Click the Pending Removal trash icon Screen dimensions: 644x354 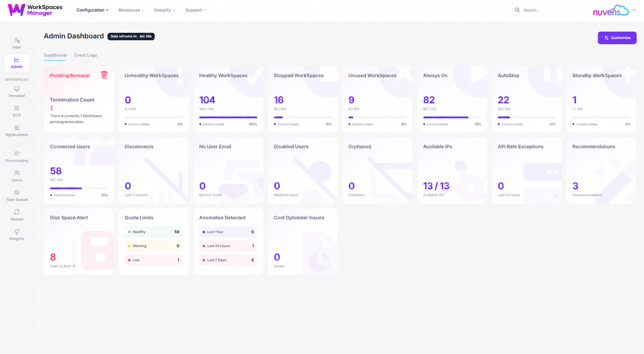[x=104, y=75]
